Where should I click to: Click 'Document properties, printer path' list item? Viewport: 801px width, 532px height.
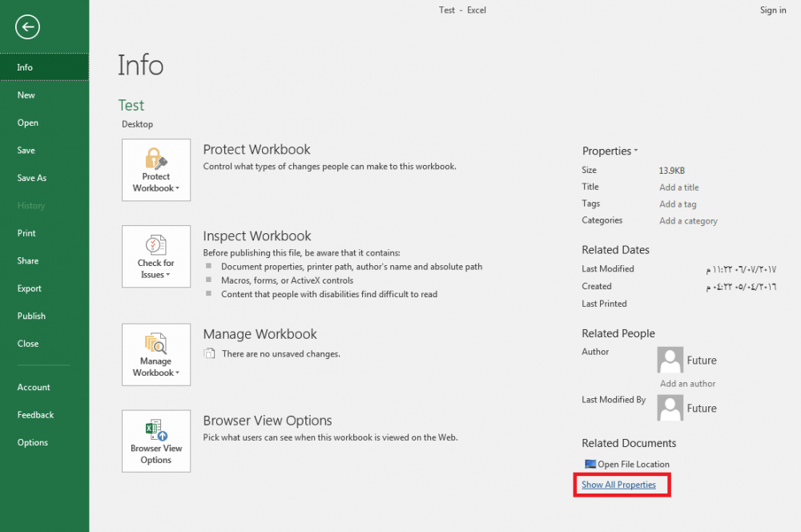coord(352,266)
